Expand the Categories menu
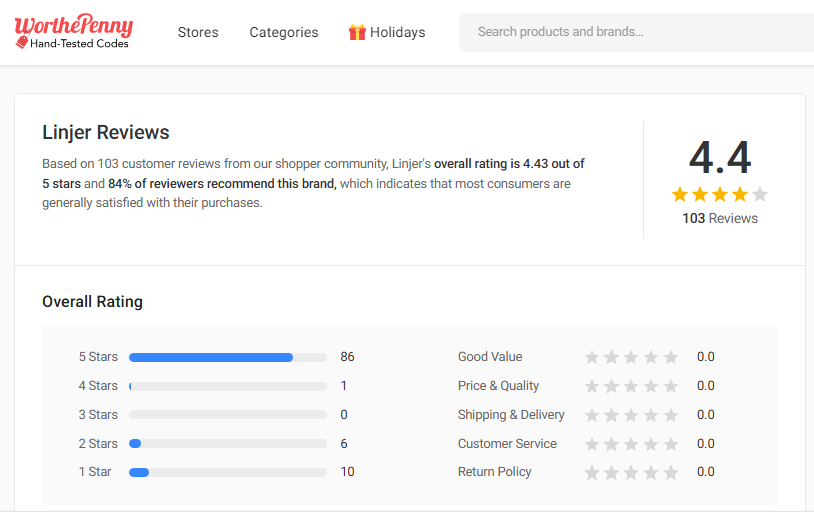Screen dimensions: 814x531 pos(284,32)
